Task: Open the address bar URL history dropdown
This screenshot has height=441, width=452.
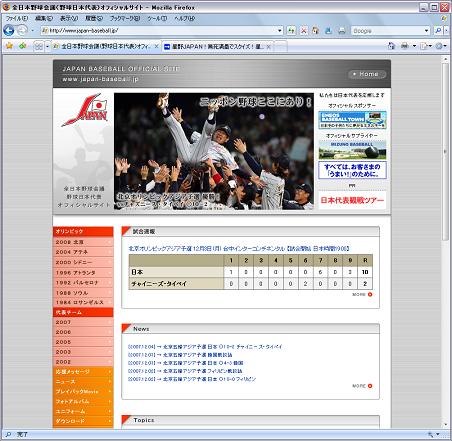Action: point(280,31)
